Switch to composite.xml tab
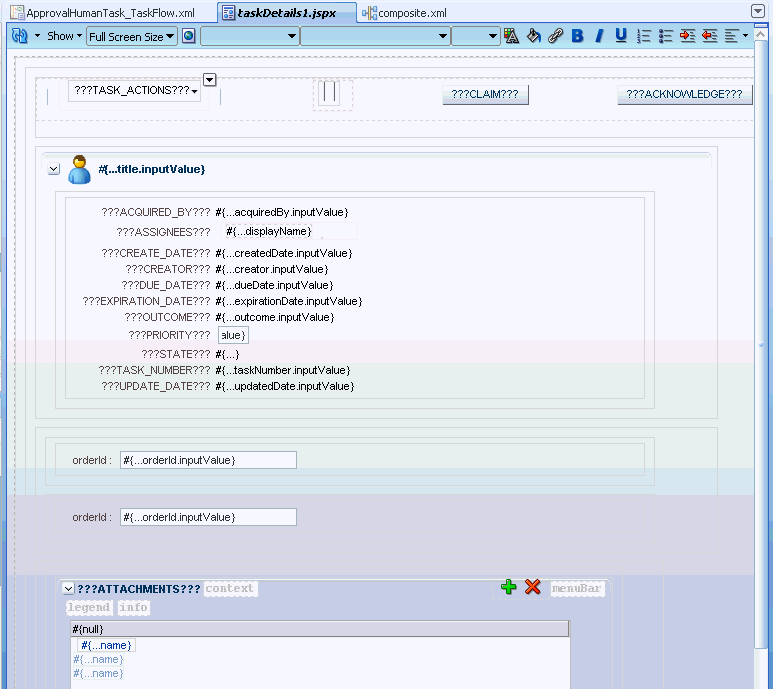This screenshot has width=773, height=689. click(x=405, y=13)
